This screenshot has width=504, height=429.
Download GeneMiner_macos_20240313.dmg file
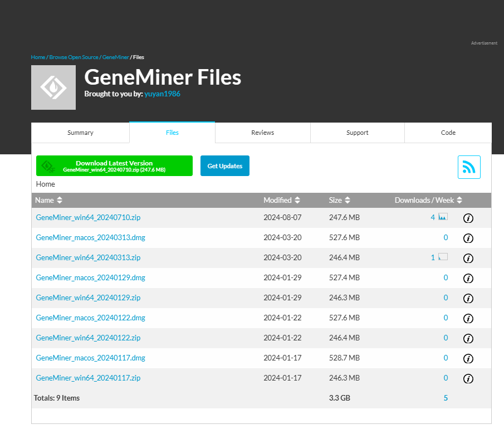(91, 237)
